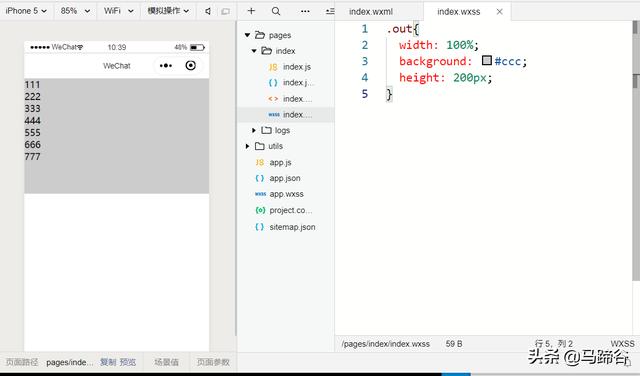Viewport: 640px width, 376px height.
Task: Open the 85% zoom dropdown
Action: [75, 11]
